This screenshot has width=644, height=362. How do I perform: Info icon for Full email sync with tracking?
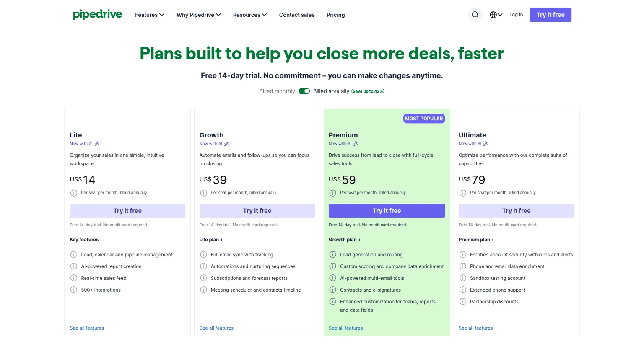[203, 255]
